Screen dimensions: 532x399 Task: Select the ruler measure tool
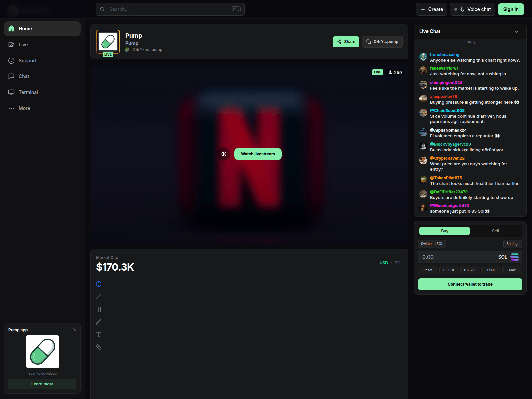tap(99, 347)
